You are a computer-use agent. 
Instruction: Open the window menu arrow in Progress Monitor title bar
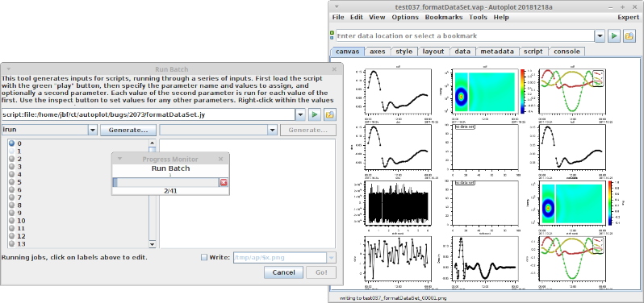(x=120, y=159)
